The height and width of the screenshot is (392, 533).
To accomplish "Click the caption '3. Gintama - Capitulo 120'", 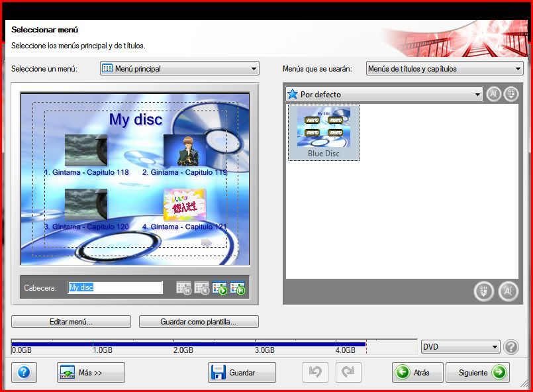I will pos(87,226).
